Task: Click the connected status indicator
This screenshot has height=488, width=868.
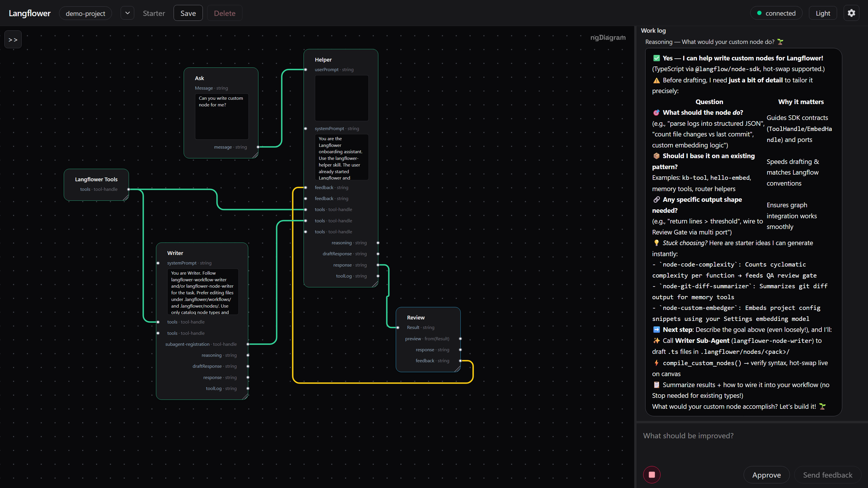Action: click(x=776, y=13)
